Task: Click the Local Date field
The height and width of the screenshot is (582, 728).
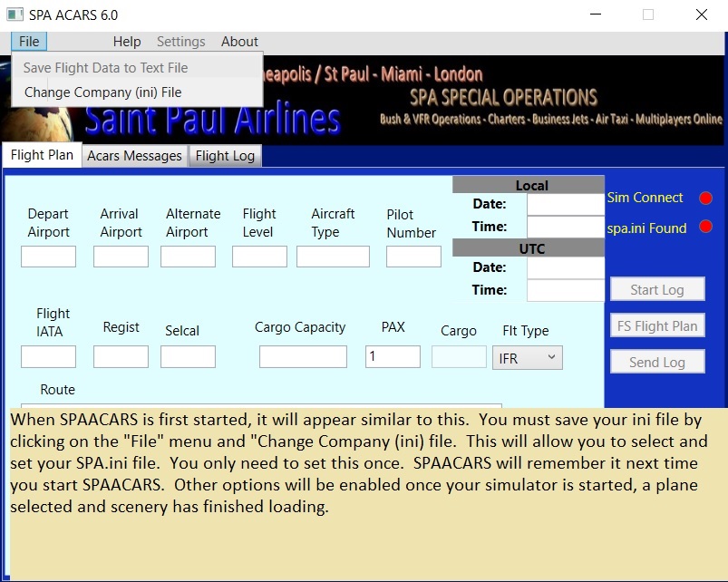Action: coord(566,205)
